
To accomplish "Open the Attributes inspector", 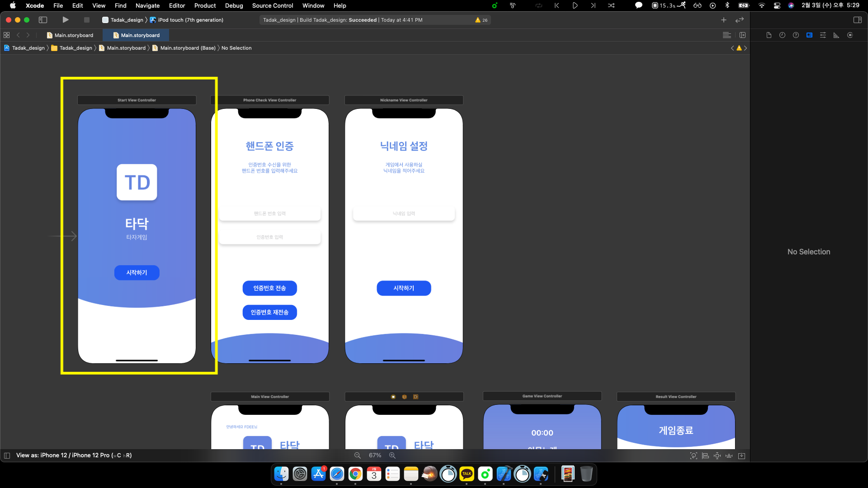I will tap(823, 35).
